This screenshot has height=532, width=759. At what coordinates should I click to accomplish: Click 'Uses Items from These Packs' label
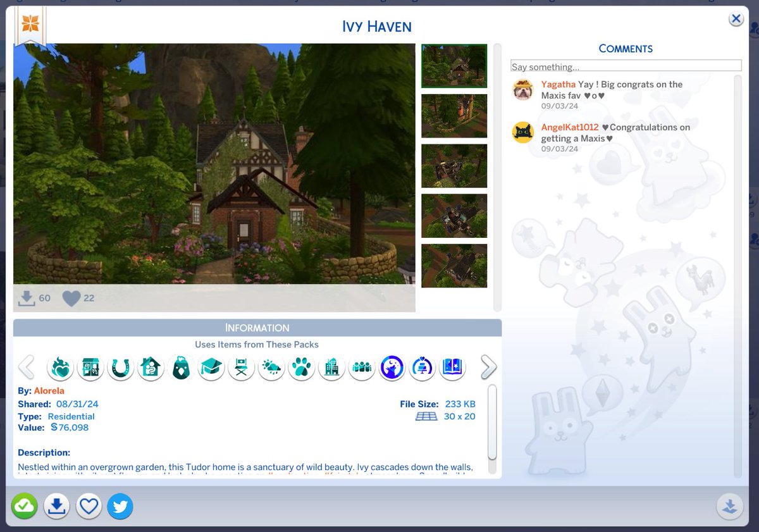(x=257, y=345)
